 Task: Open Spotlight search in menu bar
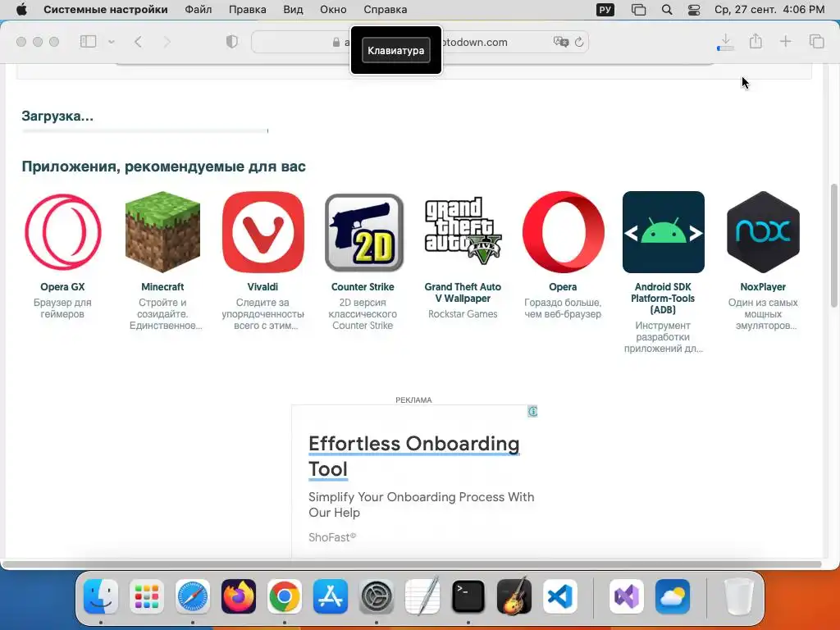(x=667, y=10)
